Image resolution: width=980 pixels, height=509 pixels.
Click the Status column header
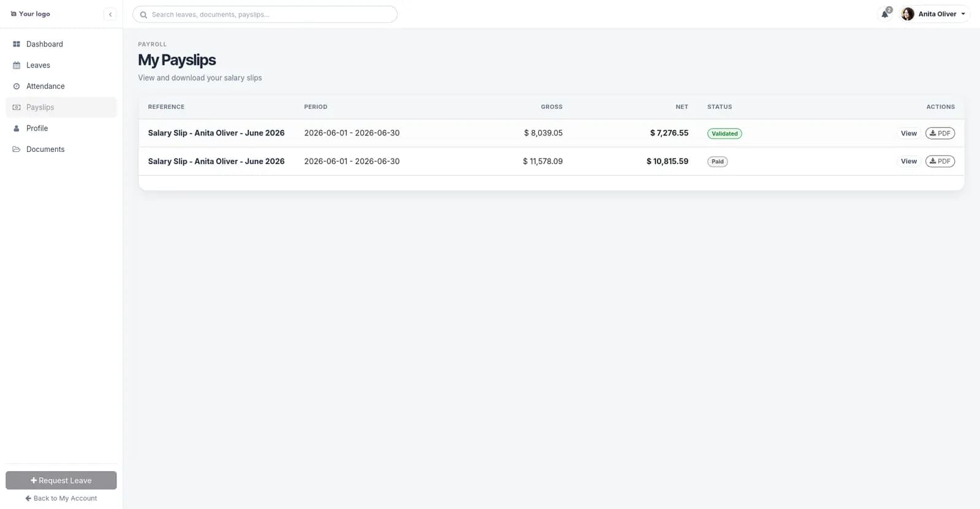pyautogui.click(x=720, y=107)
